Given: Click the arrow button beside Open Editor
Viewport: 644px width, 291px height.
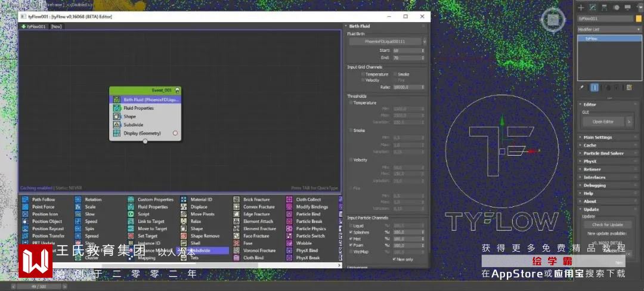Looking at the screenshot, I should 628,122.
